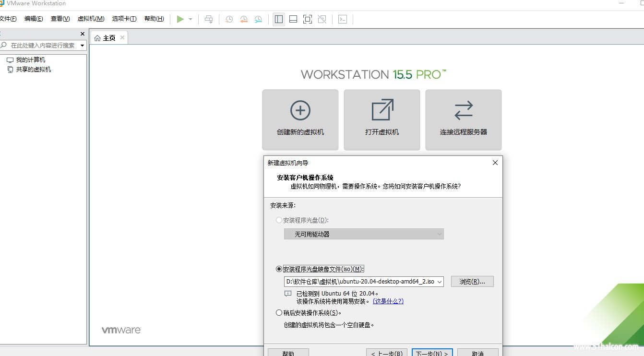
Task: Click the Unity mode toolbar icon
Action: [322, 19]
